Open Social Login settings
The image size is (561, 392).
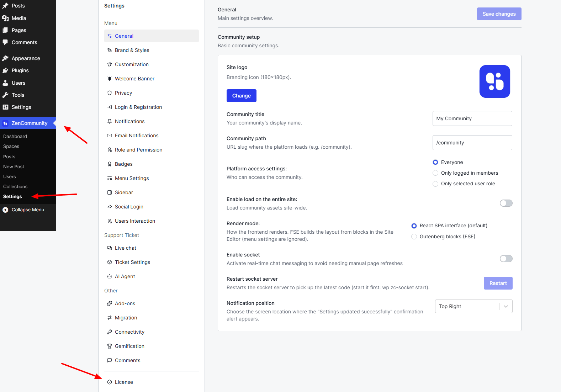coord(152,207)
